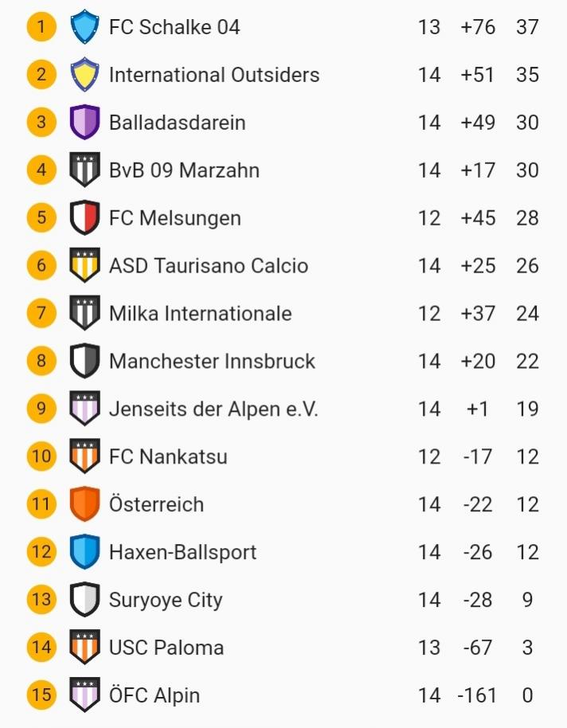567x728 pixels.
Task: Click FC Melsungen red-white shield crest
Action: pyautogui.click(x=84, y=218)
